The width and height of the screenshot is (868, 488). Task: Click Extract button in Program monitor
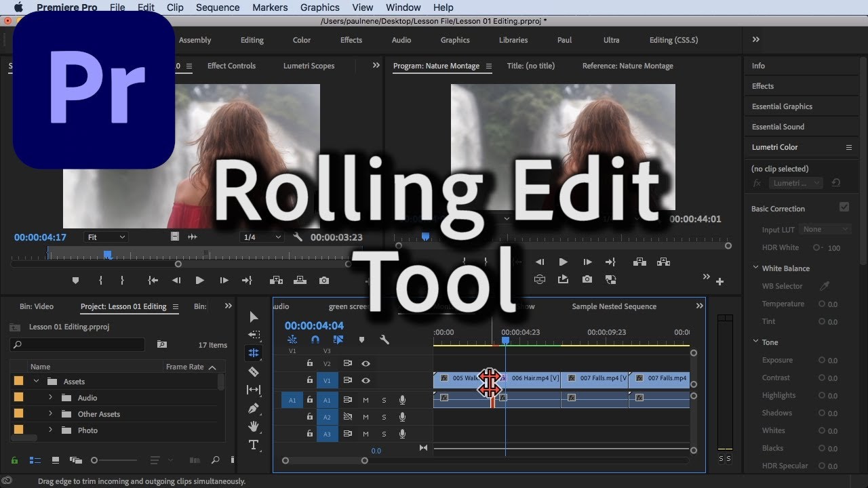pos(663,262)
